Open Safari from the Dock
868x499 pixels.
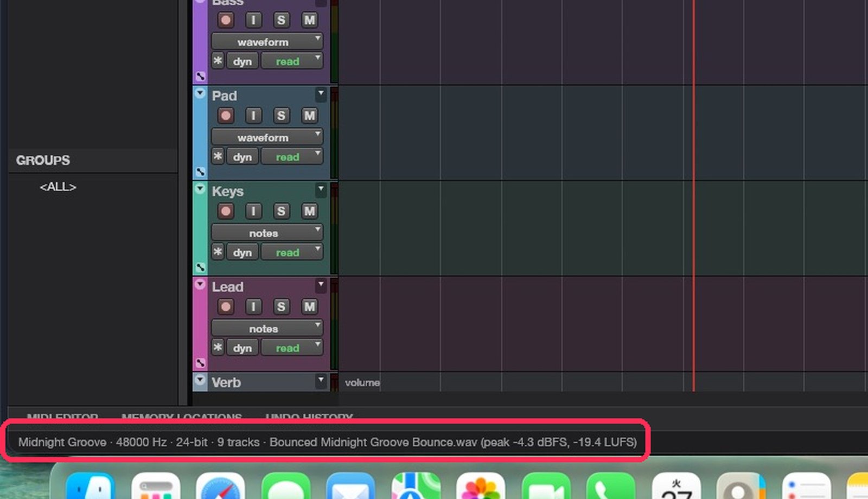[221, 485]
